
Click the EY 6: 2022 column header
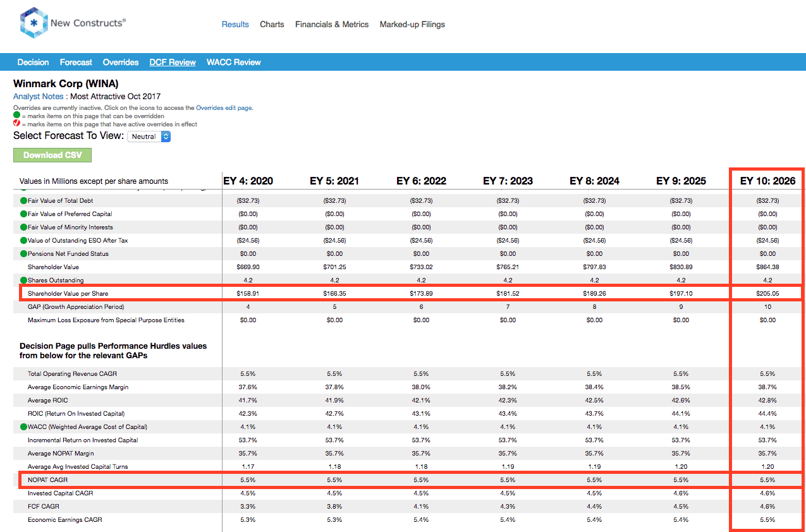tap(421, 181)
